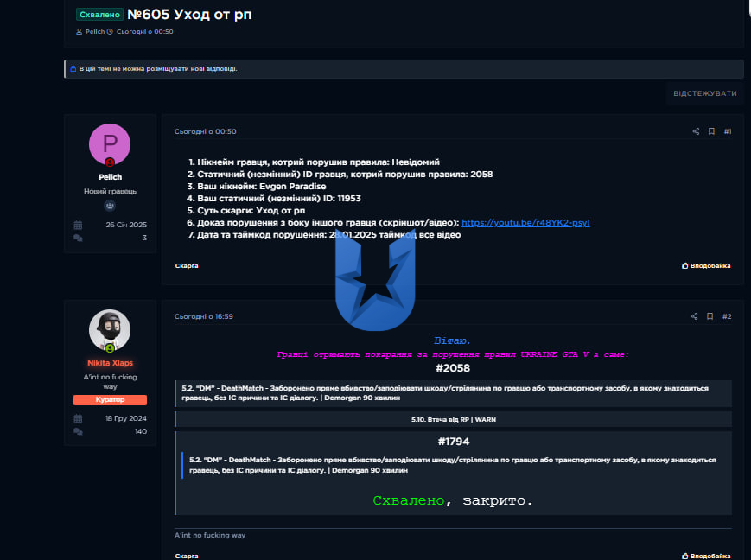The width and height of the screenshot is (751, 560).
Task: Click Pelich's join date '26 Січ 2025'
Action: tap(126, 225)
